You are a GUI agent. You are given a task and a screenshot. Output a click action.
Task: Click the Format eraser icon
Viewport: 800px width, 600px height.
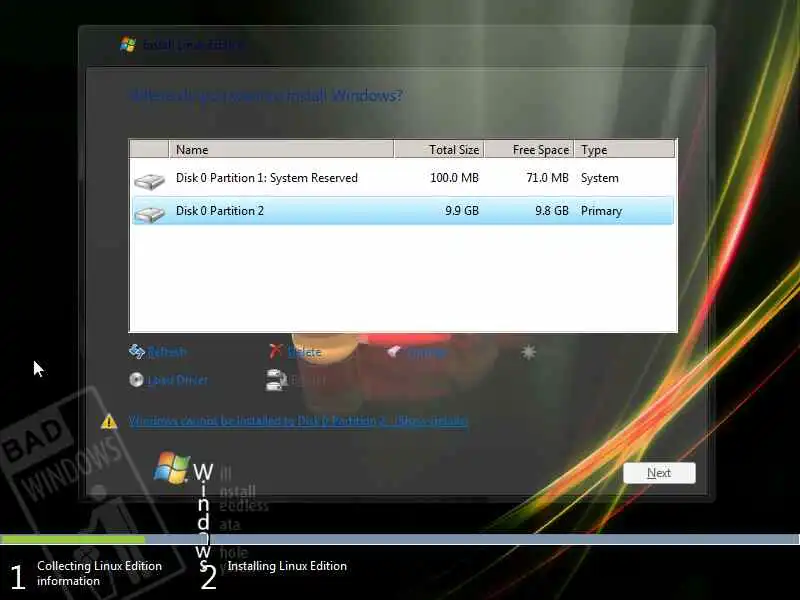pos(394,352)
